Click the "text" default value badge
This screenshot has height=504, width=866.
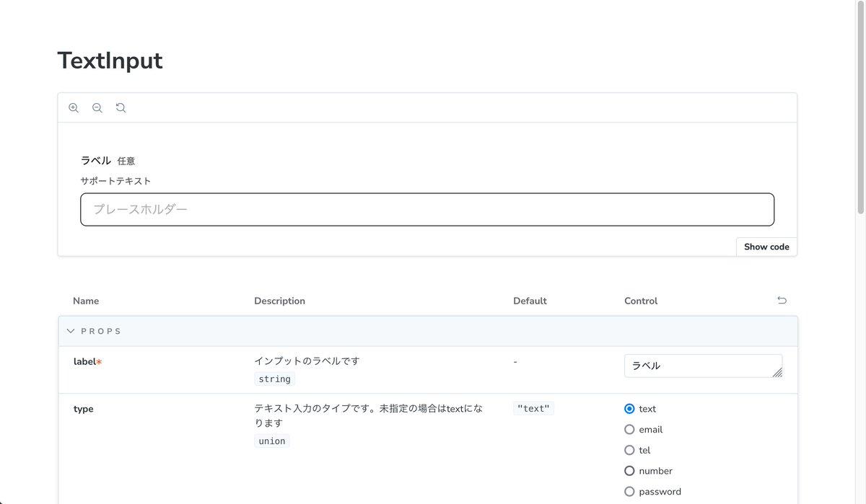click(x=533, y=407)
